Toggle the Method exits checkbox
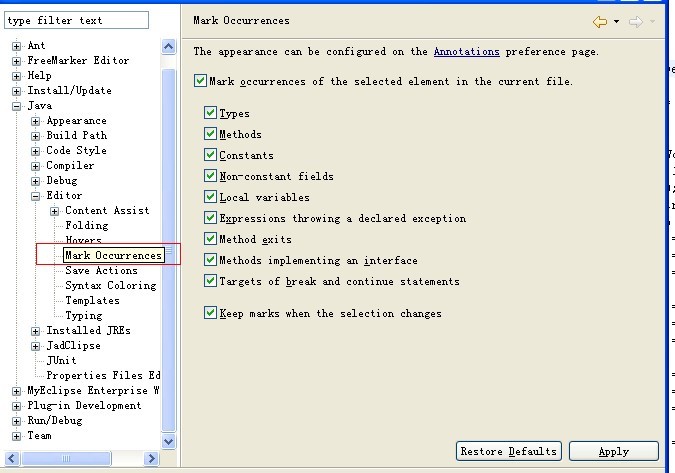Image resolution: width=675 pixels, height=473 pixels. tap(210, 239)
